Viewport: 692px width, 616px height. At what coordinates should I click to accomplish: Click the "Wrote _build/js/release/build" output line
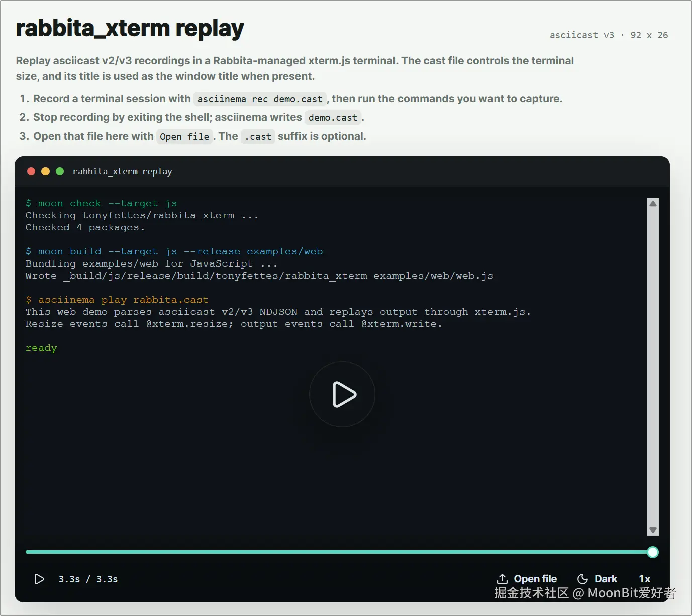click(259, 276)
